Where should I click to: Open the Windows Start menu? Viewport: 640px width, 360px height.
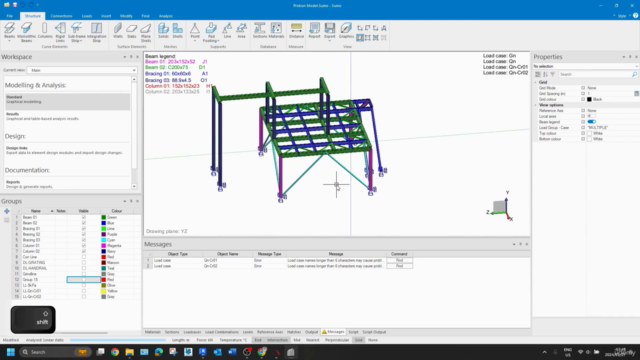click(x=11, y=352)
